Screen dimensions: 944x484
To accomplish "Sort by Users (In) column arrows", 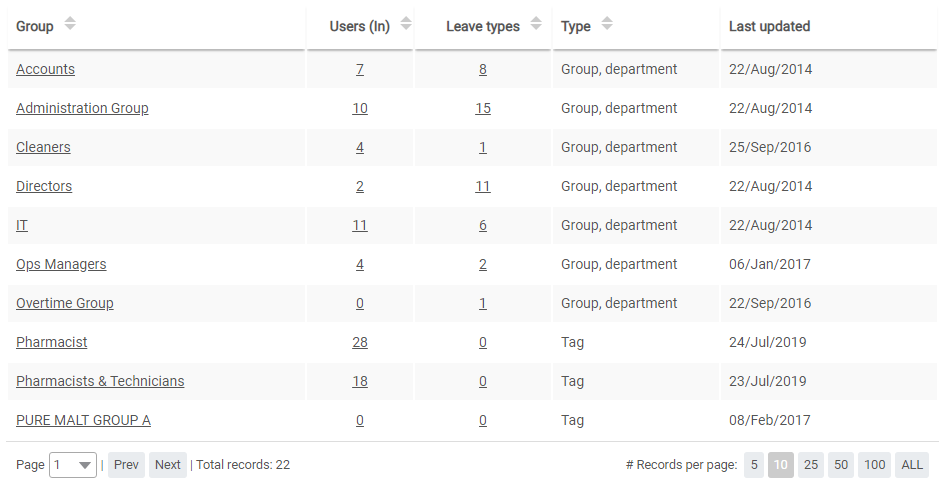I will click(x=405, y=24).
